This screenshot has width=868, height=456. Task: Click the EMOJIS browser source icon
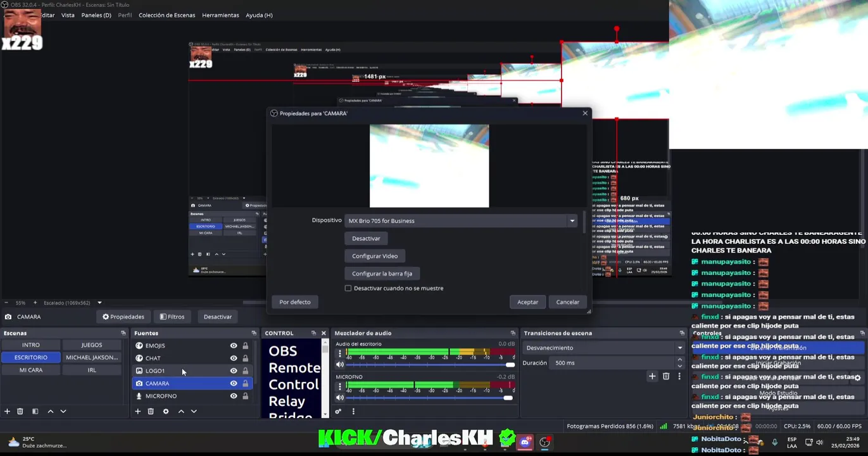tap(139, 346)
